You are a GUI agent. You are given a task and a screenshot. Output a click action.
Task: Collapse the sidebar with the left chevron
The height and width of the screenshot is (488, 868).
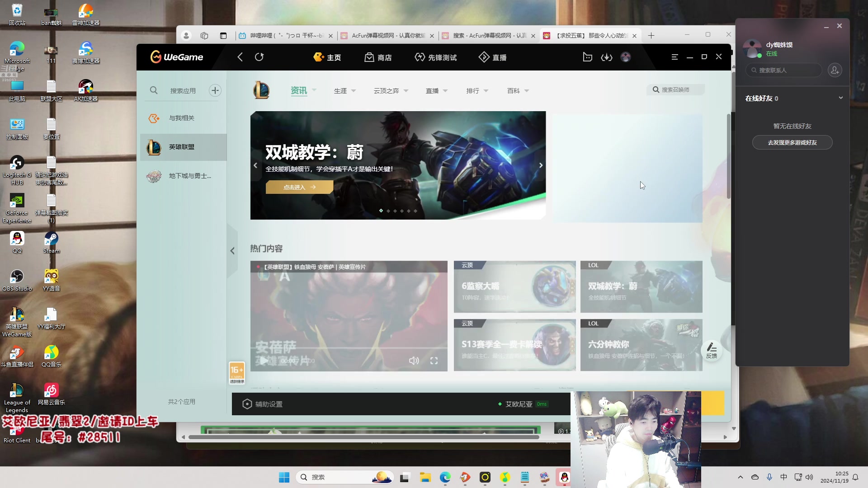[232, 251]
